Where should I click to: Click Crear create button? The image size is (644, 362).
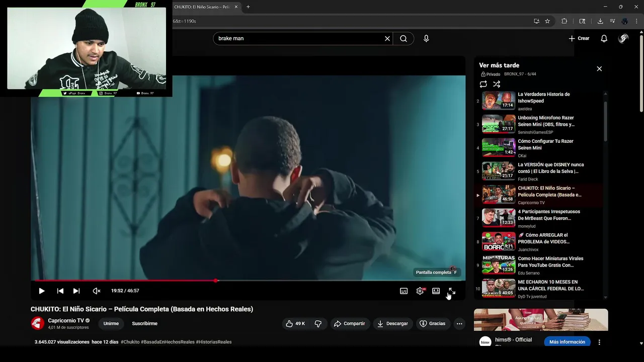click(579, 38)
